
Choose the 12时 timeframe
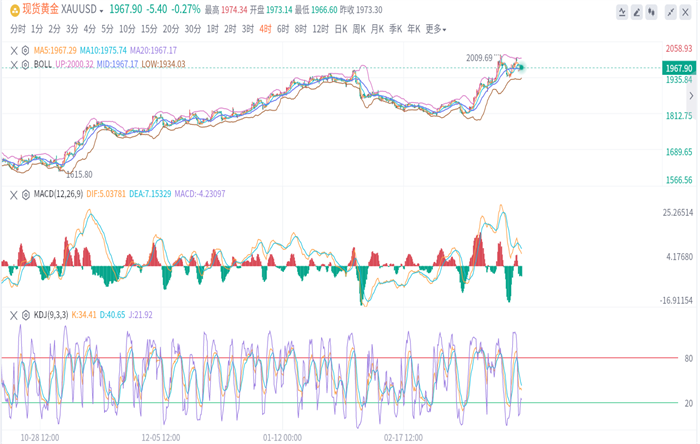321,29
